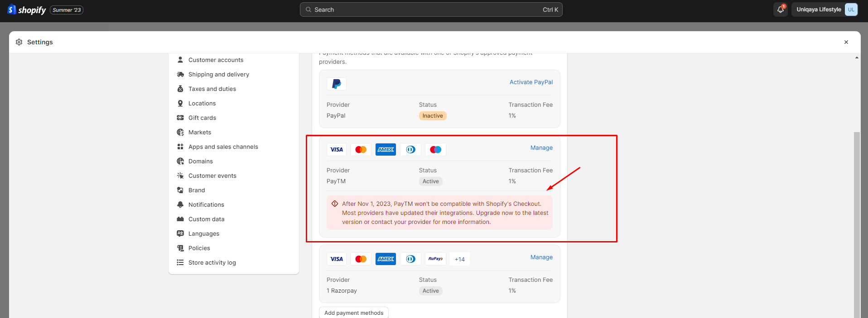Screen dimensions: 868x318
Task: Click Manage link for PayTM provider
Action: coord(541,147)
